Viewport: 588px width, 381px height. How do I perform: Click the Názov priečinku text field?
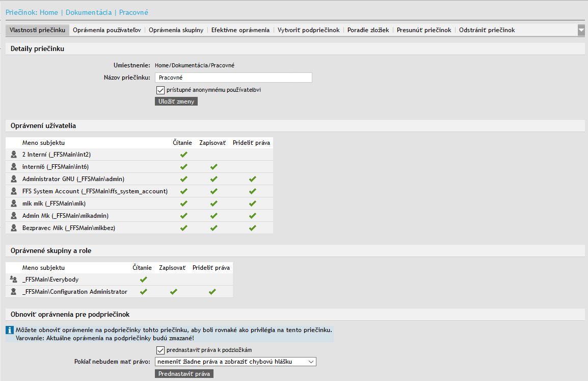(233, 78)
